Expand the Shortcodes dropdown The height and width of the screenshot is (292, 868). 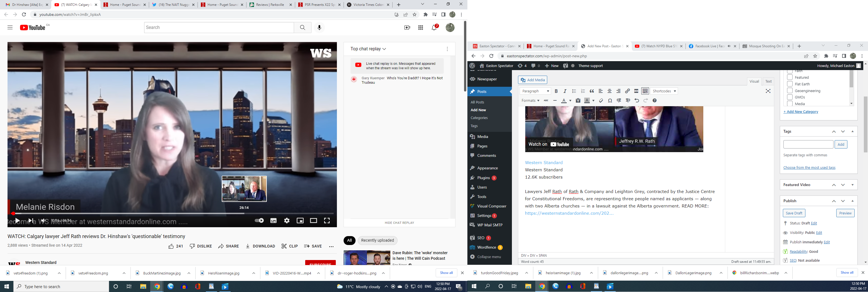[664, 91]
